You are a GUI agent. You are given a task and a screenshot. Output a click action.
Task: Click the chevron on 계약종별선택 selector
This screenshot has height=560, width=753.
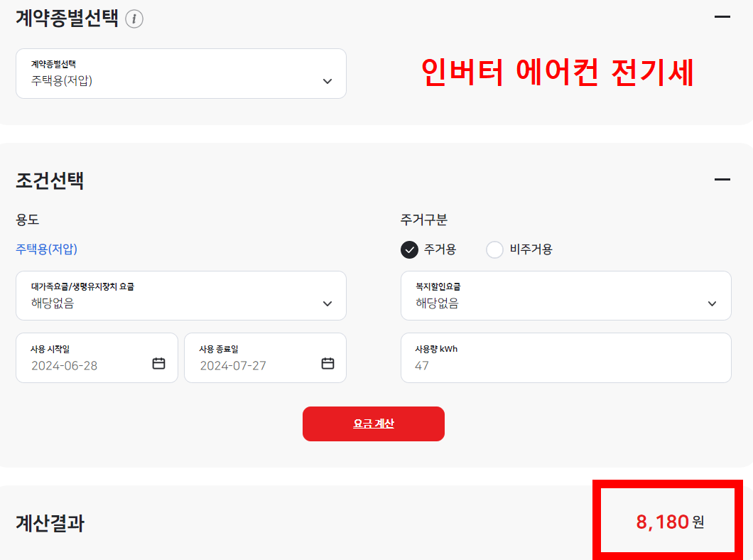coord(327,81)
